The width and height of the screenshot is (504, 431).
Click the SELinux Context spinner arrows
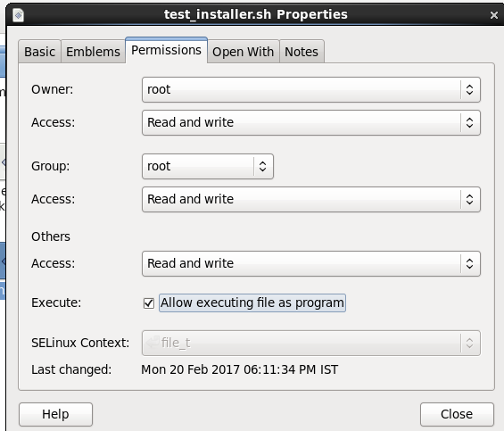(469, 343)
